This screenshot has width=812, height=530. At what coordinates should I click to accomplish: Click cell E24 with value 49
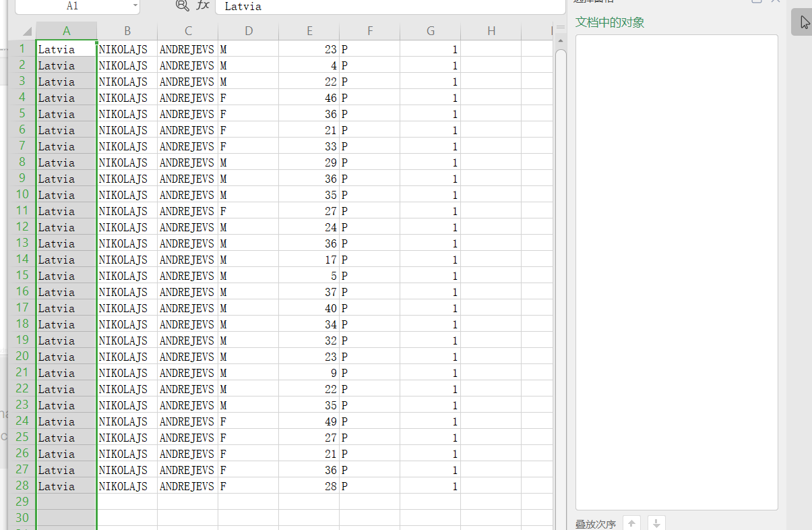(x=309, y=421)
